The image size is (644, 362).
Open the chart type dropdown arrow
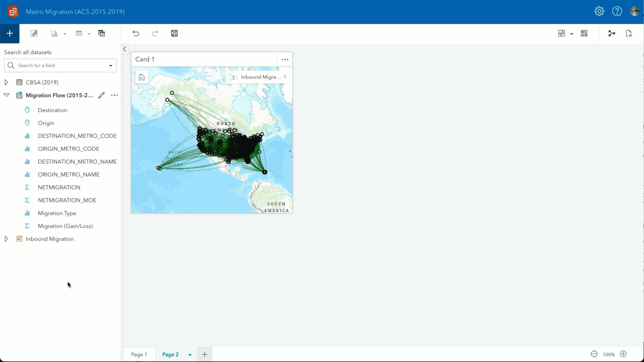(x=65, y=34)
